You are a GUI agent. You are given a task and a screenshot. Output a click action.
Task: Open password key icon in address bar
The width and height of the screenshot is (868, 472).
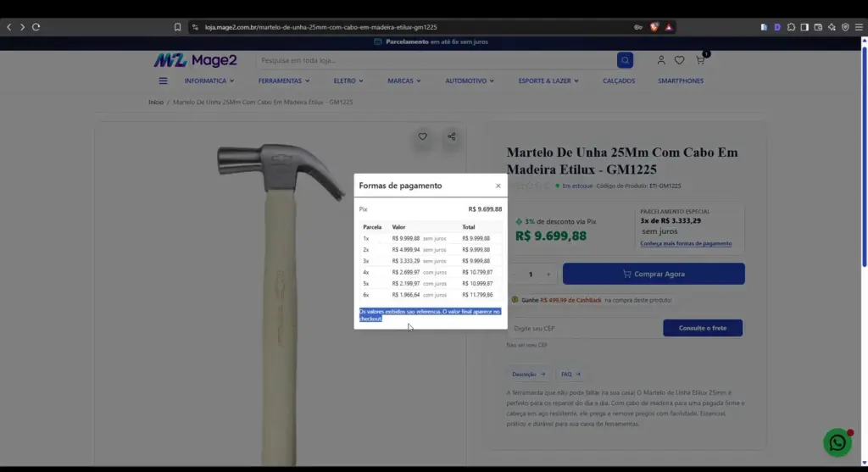coord(638,26)
